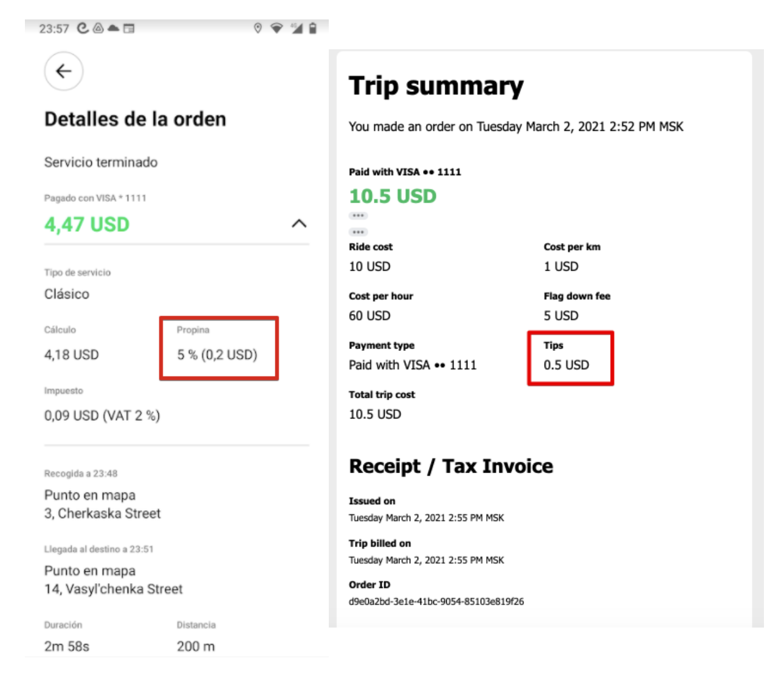This screenshot has height=675, width=784.
Task: Expand the first ellipsis pill under 10.5 USD
Action: tap(358, 216)
